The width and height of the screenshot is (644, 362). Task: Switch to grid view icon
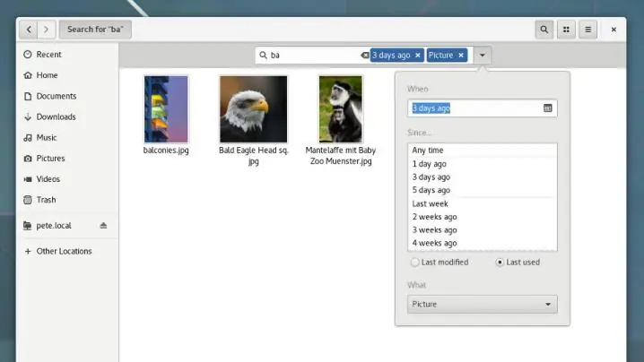pos(566,30)
